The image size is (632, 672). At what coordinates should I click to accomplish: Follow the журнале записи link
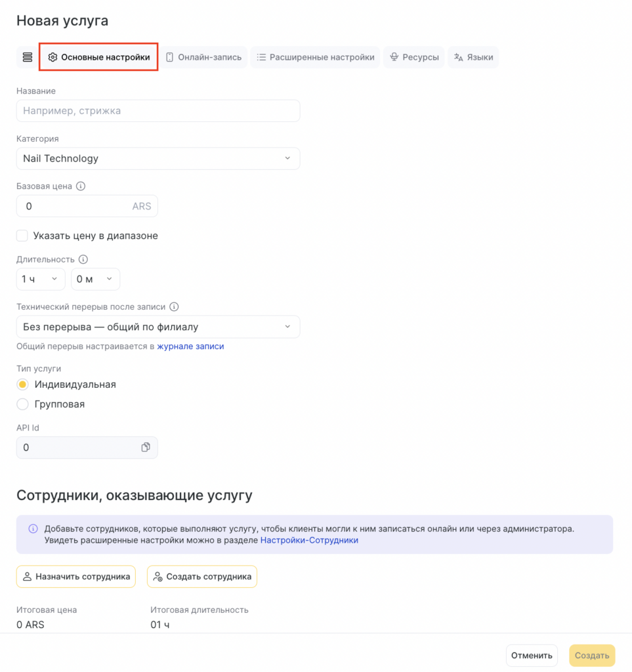[x=190, y=346]
